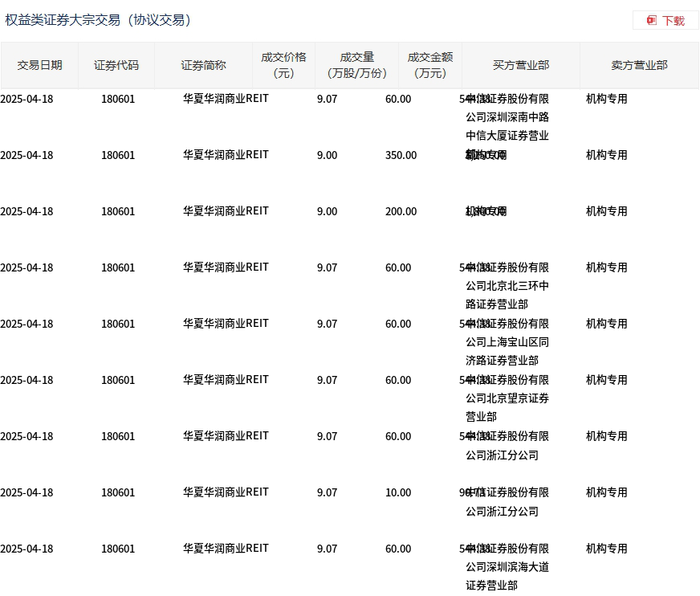This screenshot has height=596, width=700.
Task: Click price 9.07 in the 10.00 row
Action: (x=327, y=493)
